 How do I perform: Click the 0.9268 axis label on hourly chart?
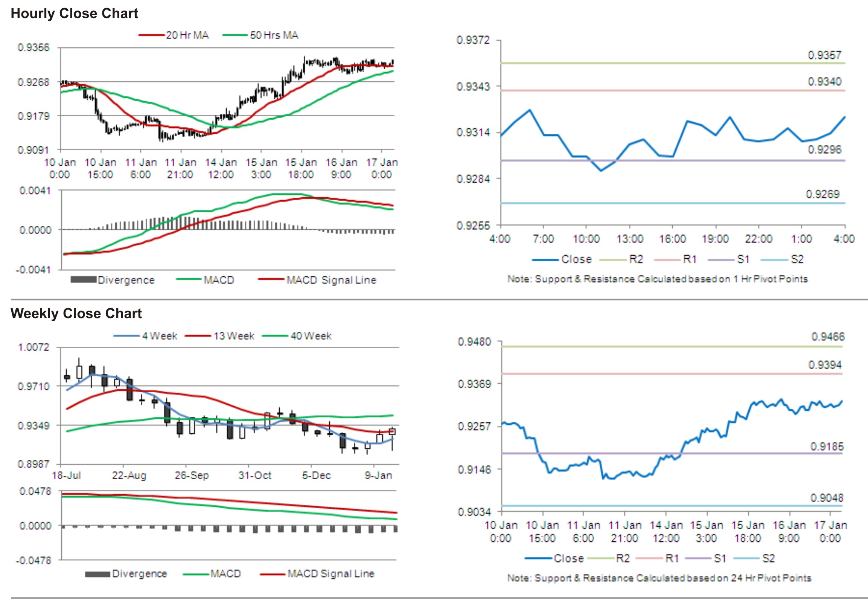tap(34, 82)
